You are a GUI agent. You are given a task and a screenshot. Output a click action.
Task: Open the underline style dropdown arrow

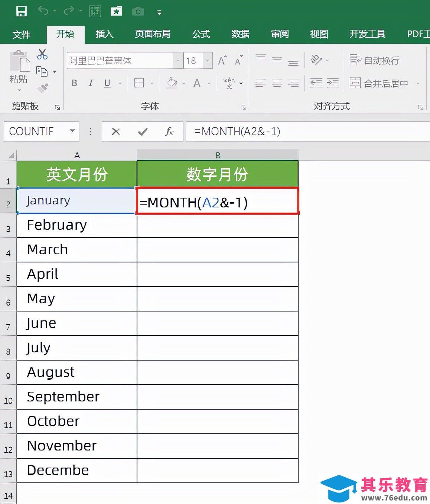120,83
